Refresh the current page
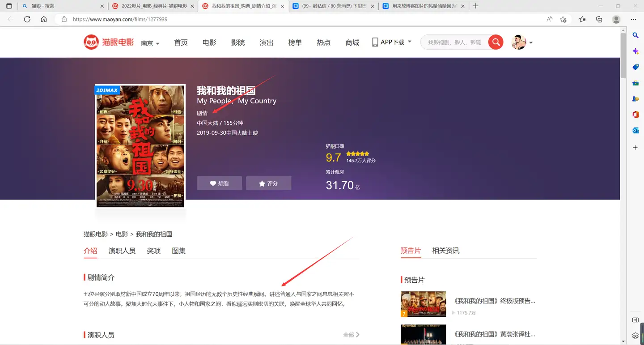Screen dimensions: 644x345 pyautogui.click(x=27, y=19)
